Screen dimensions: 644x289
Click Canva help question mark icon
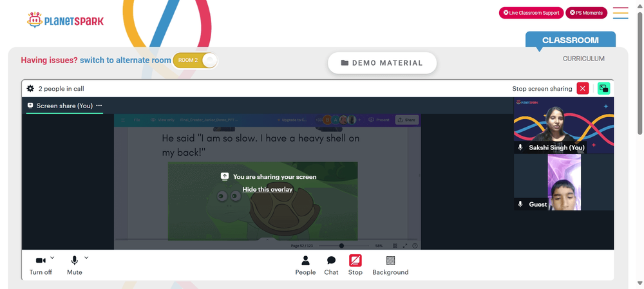click(x=415, y=245)
